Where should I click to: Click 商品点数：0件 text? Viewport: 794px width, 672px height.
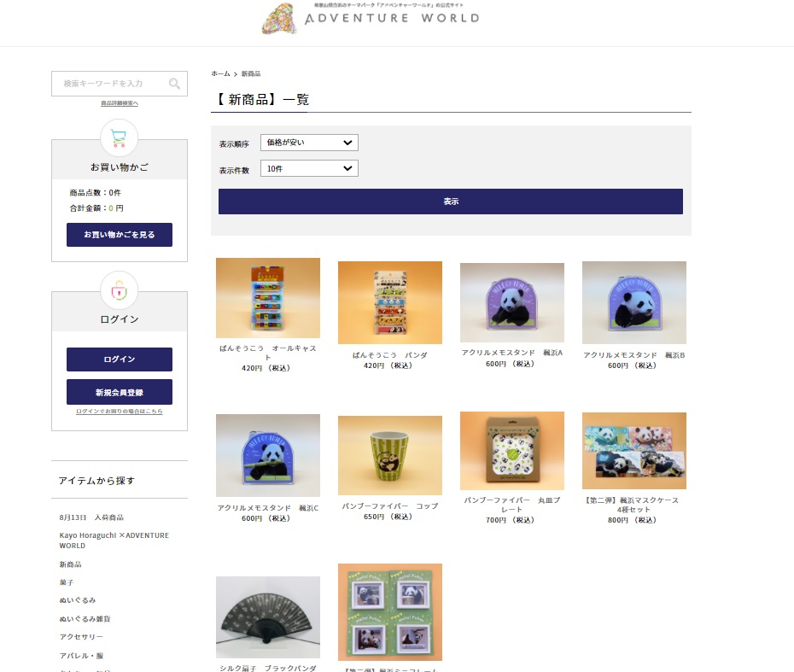[x=96, y=192]
